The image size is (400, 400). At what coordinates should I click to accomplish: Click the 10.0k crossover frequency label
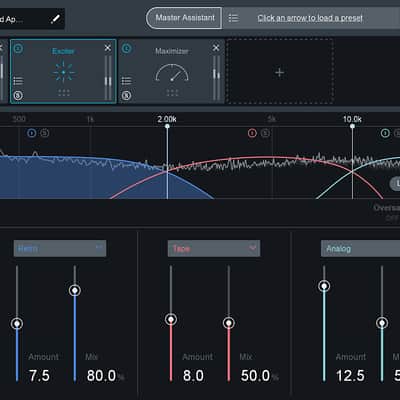pyautogui.click(x=352, y=119)
